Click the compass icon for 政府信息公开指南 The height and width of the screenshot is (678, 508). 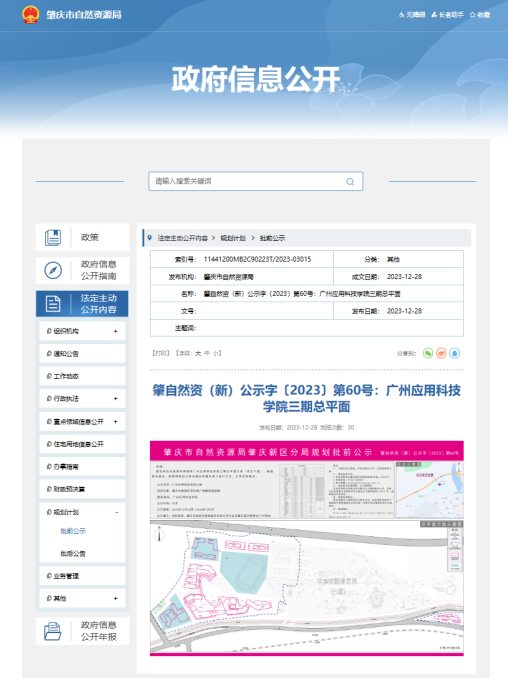[x=53, y=270]
